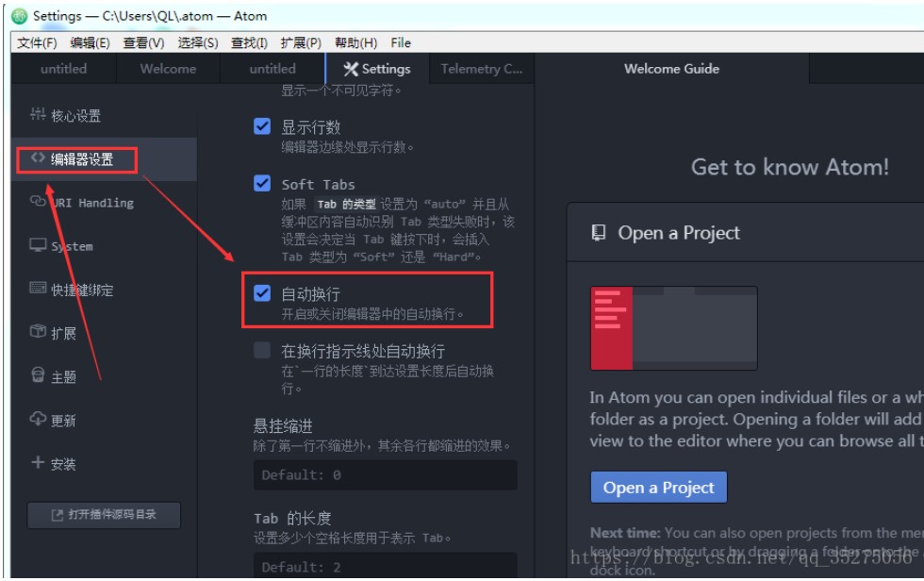This screenshot has height=581, width=924.
Task: Open the 文件(F) menu
Action: (x=37, y=42)
